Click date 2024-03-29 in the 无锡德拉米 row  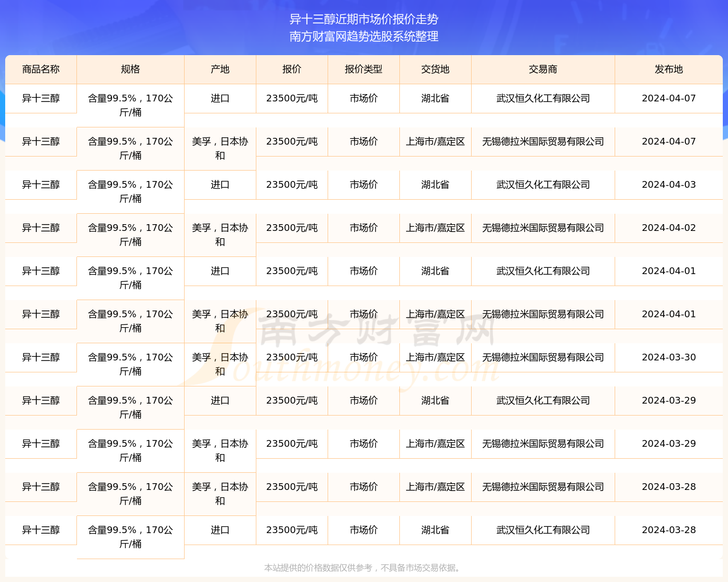click(x=669, y=444)
